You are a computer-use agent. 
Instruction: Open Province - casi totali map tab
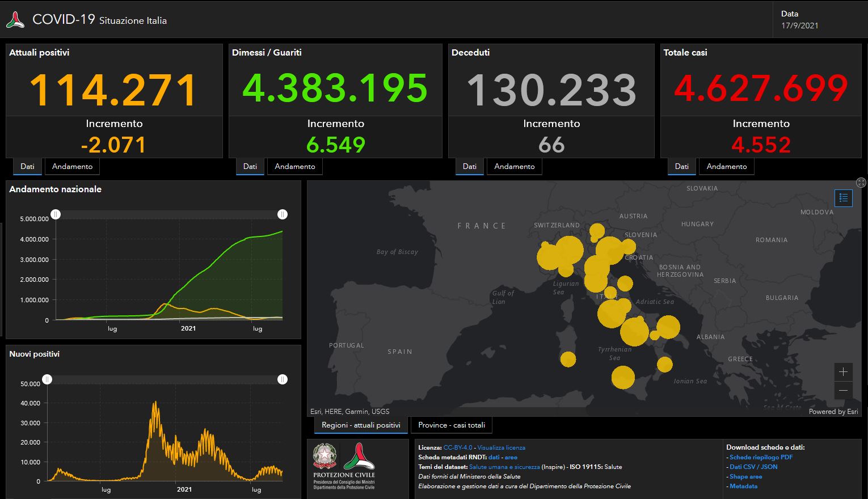pos(452,425)
